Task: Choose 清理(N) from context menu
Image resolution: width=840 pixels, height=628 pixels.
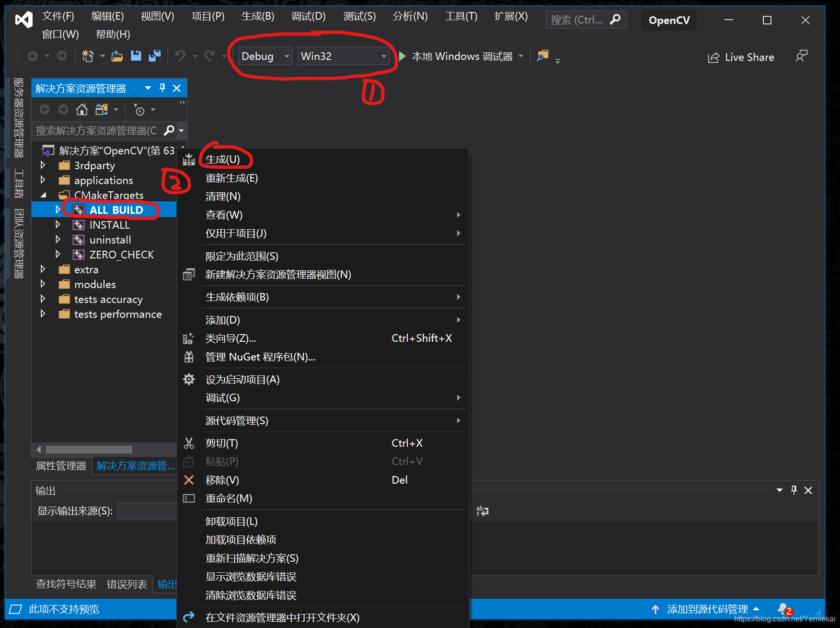Action: click(x=323, y=196)
